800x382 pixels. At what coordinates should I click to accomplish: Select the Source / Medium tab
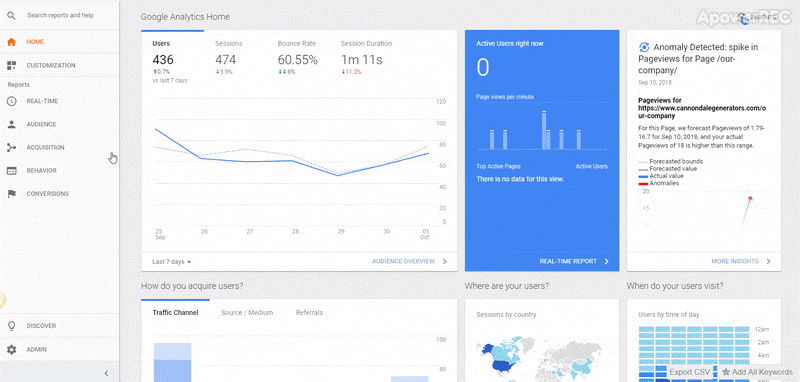[247, 313]
